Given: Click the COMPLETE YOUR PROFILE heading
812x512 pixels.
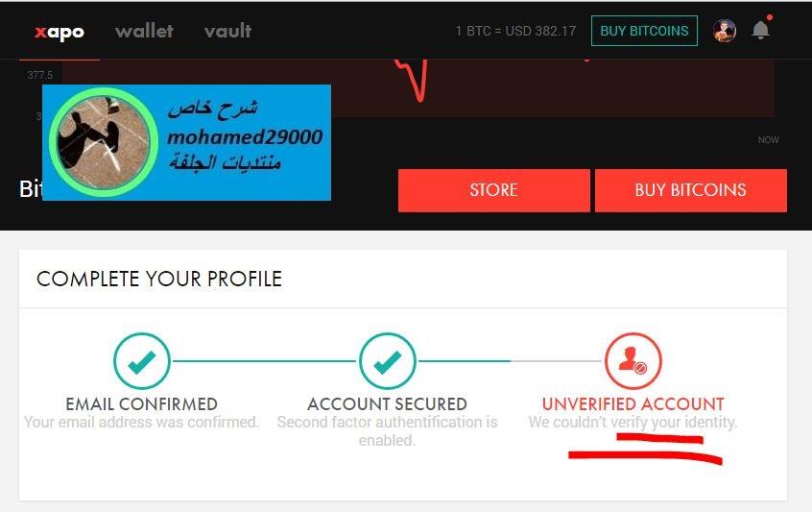Looking at the screenshot, I should point(159,279).
